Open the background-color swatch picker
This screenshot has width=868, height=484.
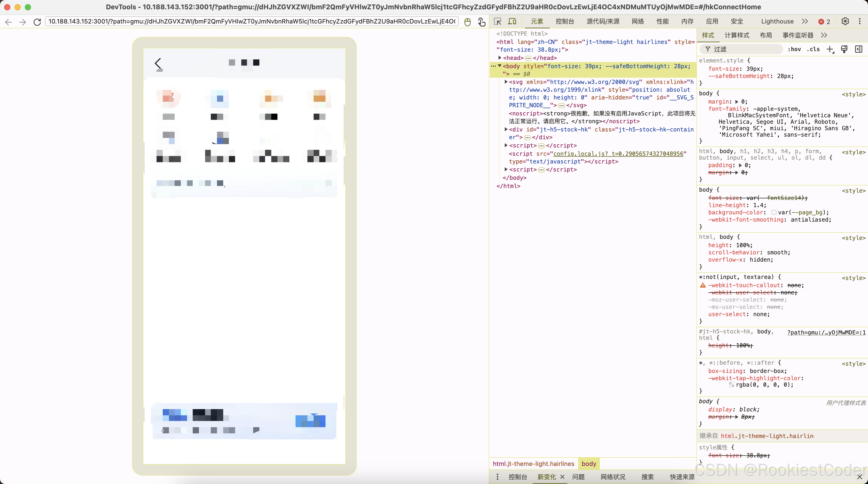point(774,213)
